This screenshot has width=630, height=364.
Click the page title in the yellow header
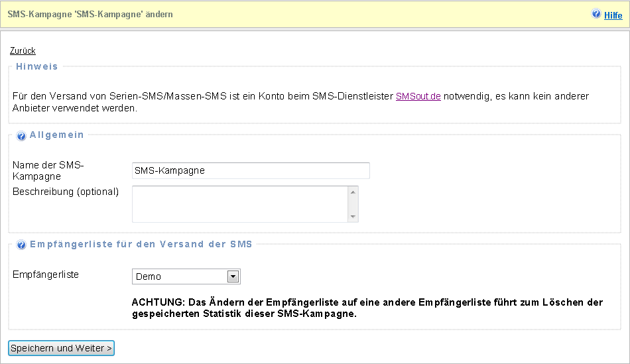coord(90,14)
